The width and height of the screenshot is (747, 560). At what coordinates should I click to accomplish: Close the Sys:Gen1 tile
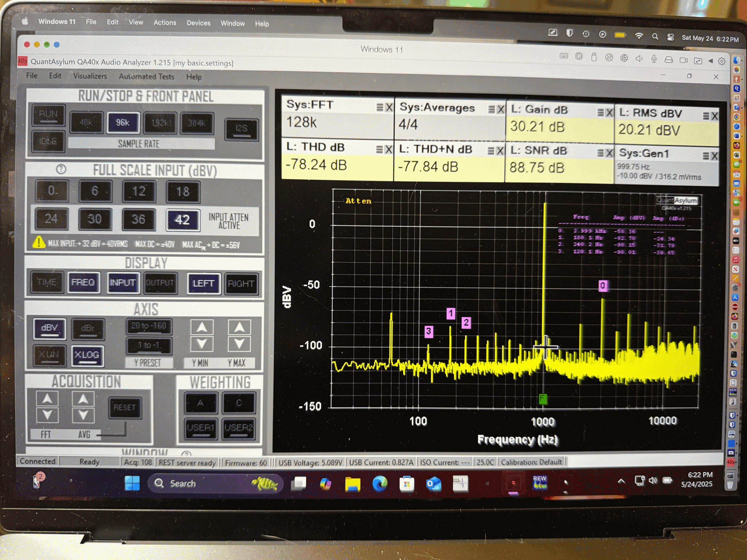click(714, 156)
